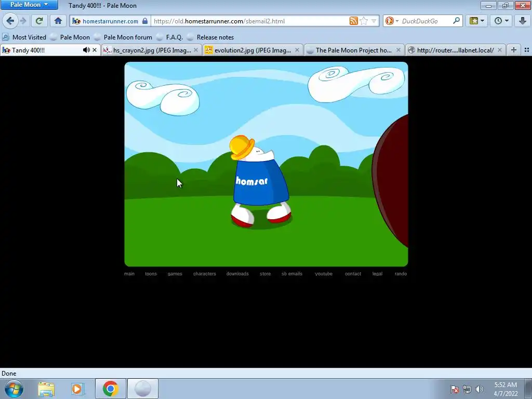The width and height of the screenshot is (532, 399).
Task: Open the youtube link
Action: click(x=324, y=273)
